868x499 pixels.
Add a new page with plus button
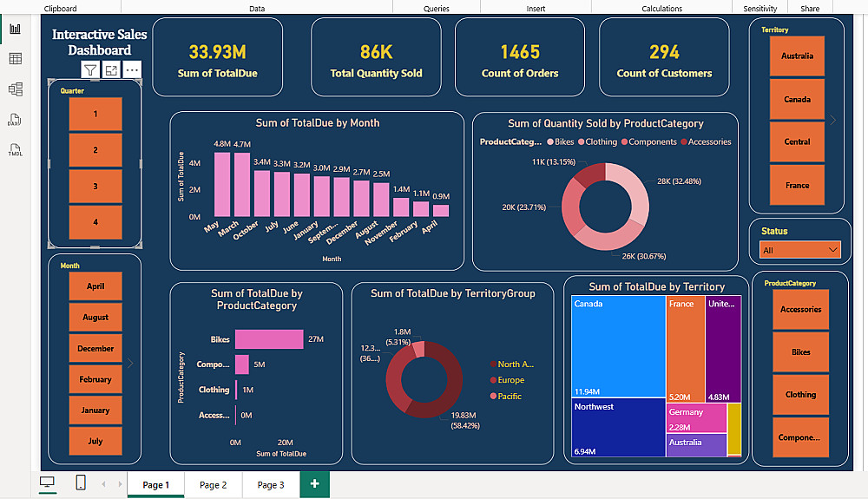(314, 484)
